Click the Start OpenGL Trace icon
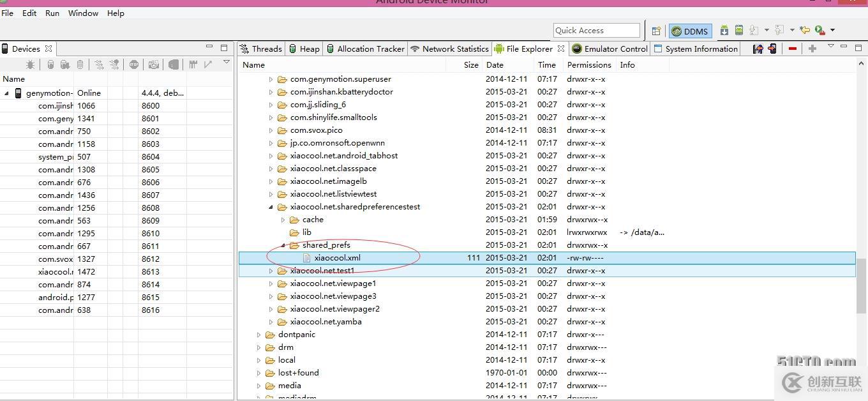This screenshot has height=401, width=868. click(x=208, y=64)
